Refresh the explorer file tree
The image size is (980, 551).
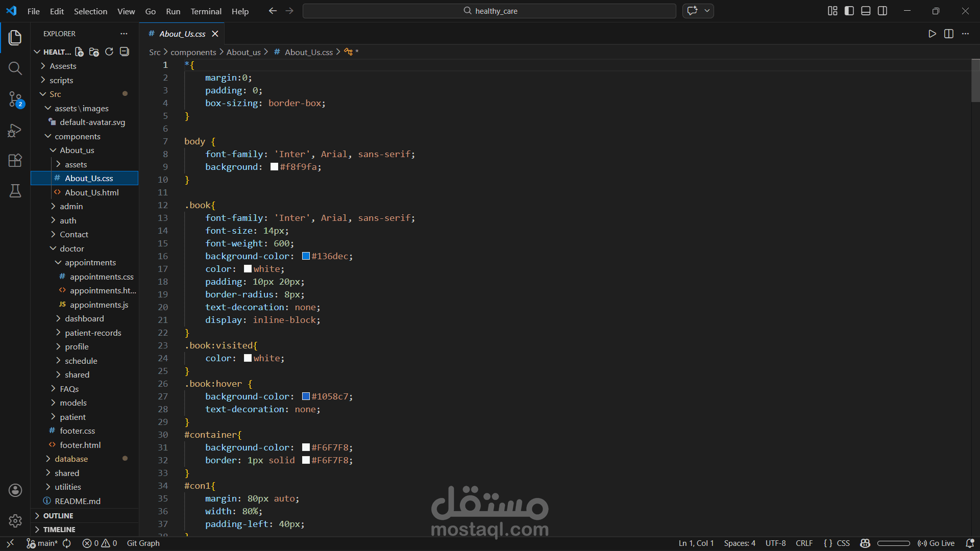(x=109, y=52)
